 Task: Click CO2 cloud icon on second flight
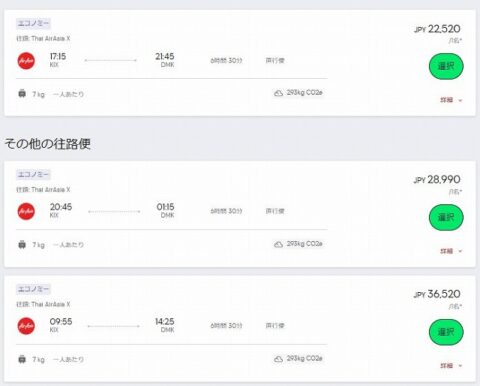[x=278, y=244]
